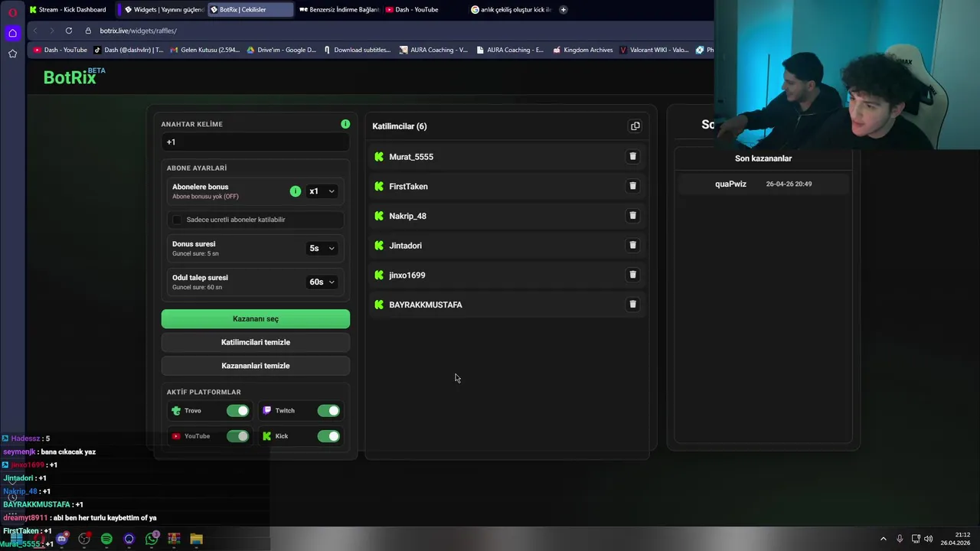Switch to Widgets Yayinini guclendir tab
This screenshot has width=980, height=551.
(x=163, y=10)
